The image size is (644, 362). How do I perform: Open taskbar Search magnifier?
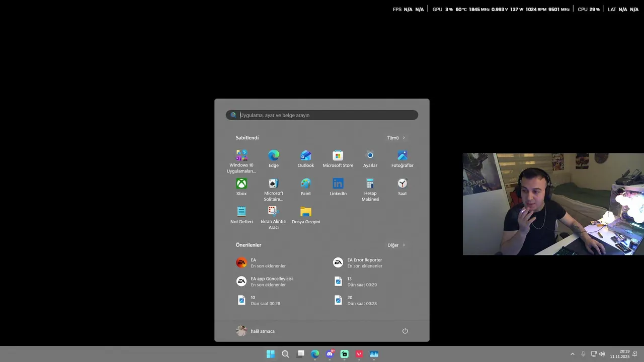285,354
